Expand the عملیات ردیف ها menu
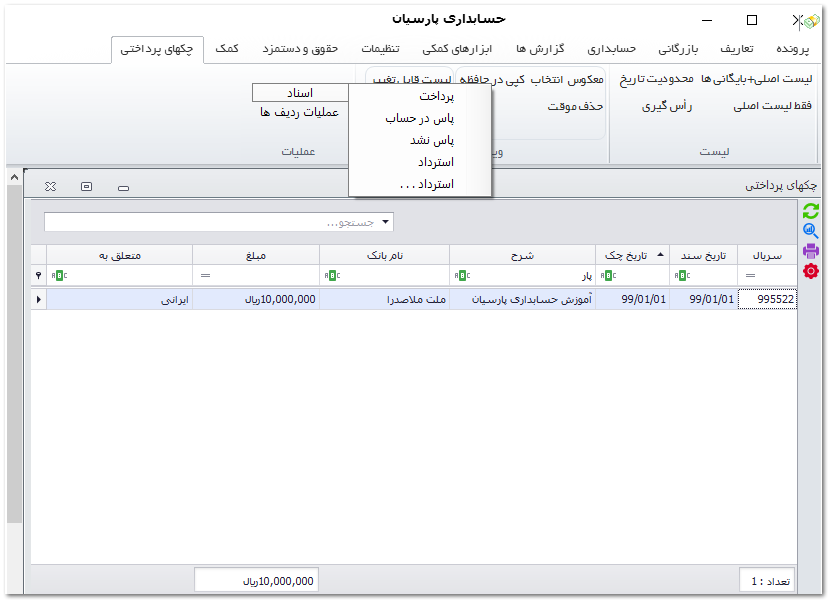Image resolution: width=831 pixels, height=603 pixels. [298, 112]
